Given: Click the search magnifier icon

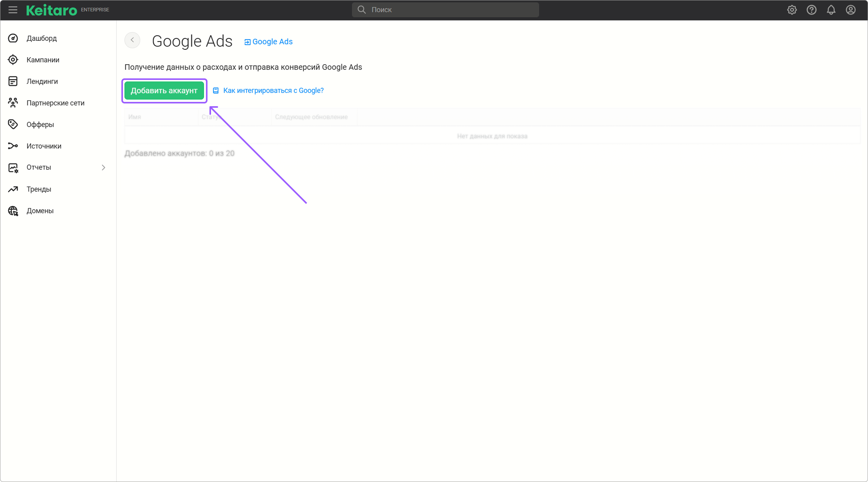Looking at the screenshot, I should (x=362, y=10).
